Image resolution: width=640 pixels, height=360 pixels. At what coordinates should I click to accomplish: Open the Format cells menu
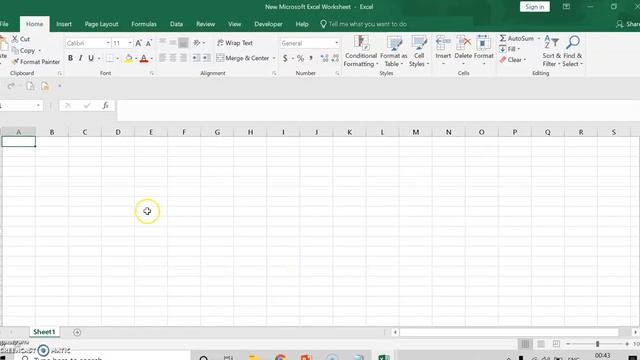coord(484,51)
